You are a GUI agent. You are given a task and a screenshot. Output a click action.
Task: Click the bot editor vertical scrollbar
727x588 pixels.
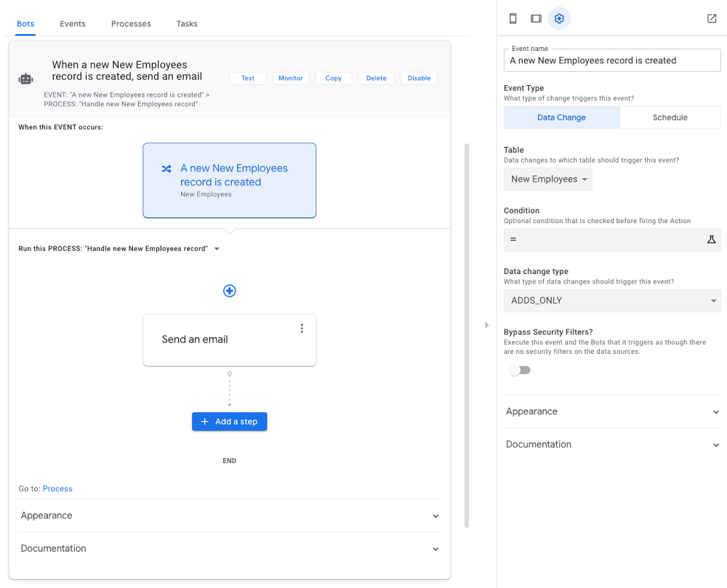[x=467, y=336]
